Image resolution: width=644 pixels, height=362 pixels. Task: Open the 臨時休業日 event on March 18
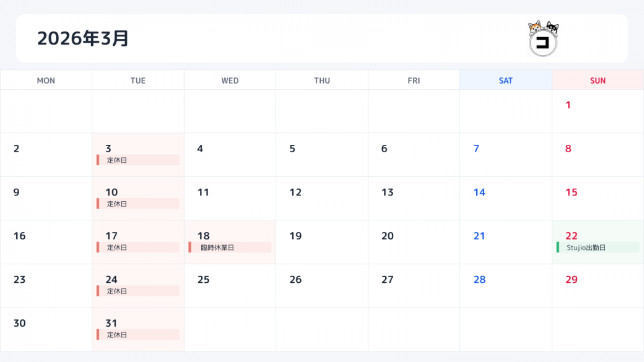[230, 248]
